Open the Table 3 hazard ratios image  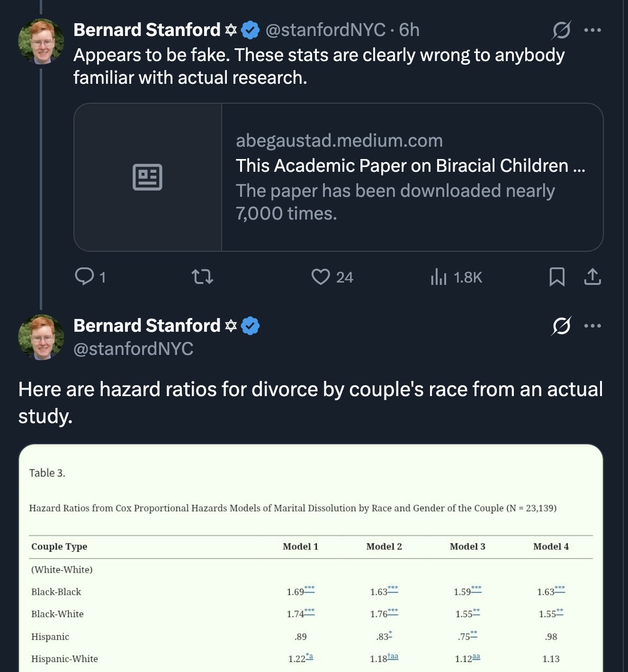(311, 558)
